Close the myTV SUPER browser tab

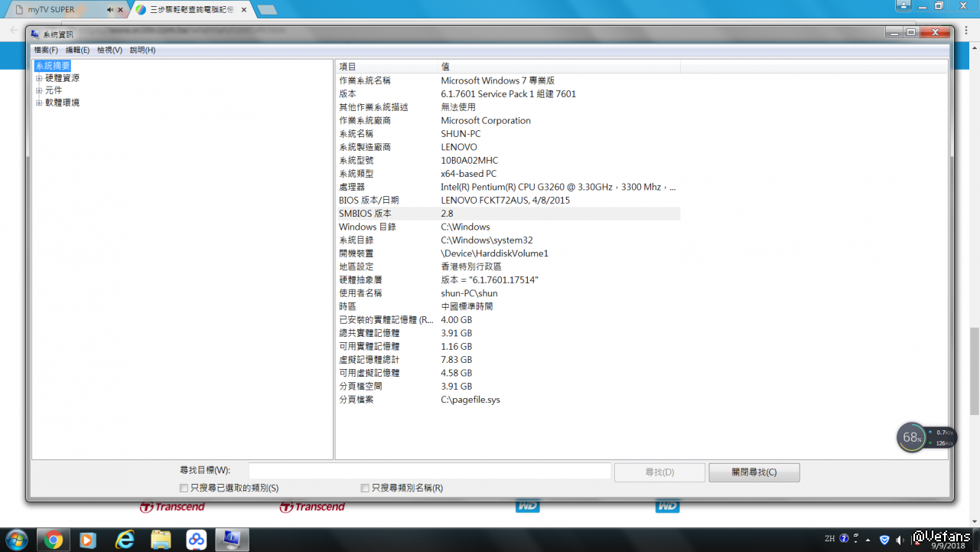[x=120, y=10]
